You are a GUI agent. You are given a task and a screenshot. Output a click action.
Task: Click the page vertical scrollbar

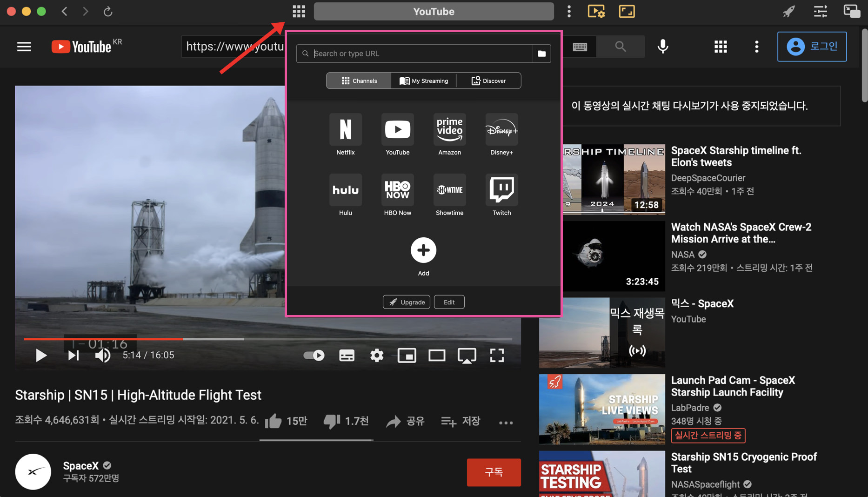[x=864, y=65]
